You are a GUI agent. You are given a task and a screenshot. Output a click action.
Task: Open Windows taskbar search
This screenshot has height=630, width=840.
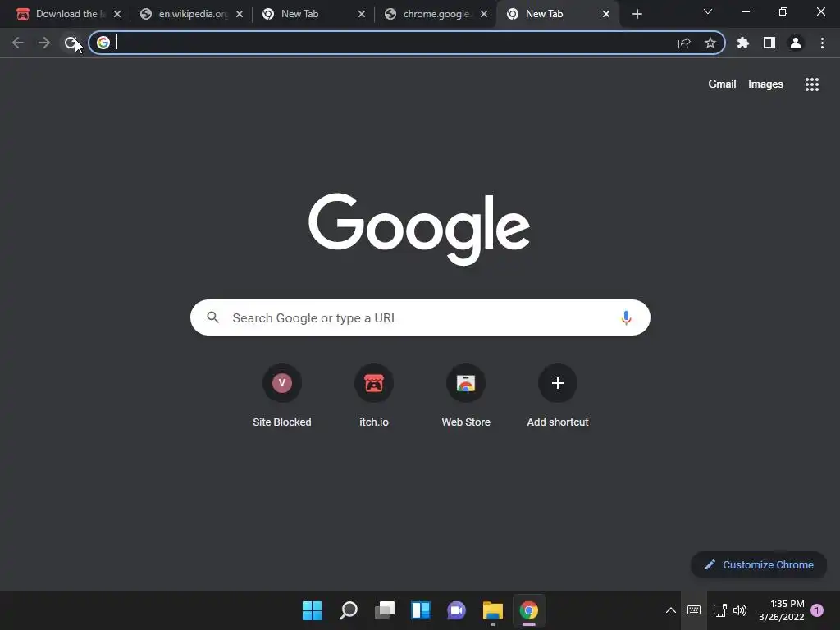tap(348, 610)
